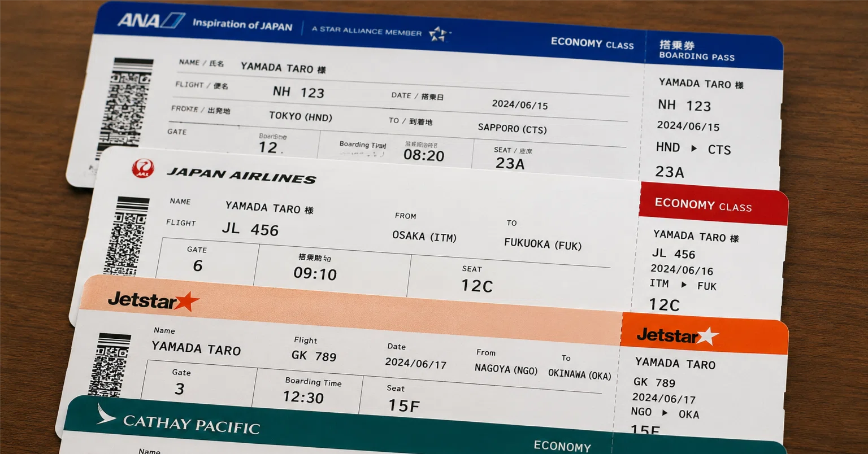
Task: Click the 'HND ▸ CTS' route on stub
Action: pos(693,149)
